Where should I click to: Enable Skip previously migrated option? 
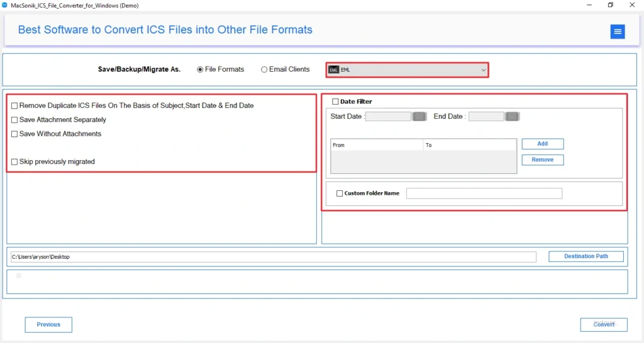click(x=14, y=162)
